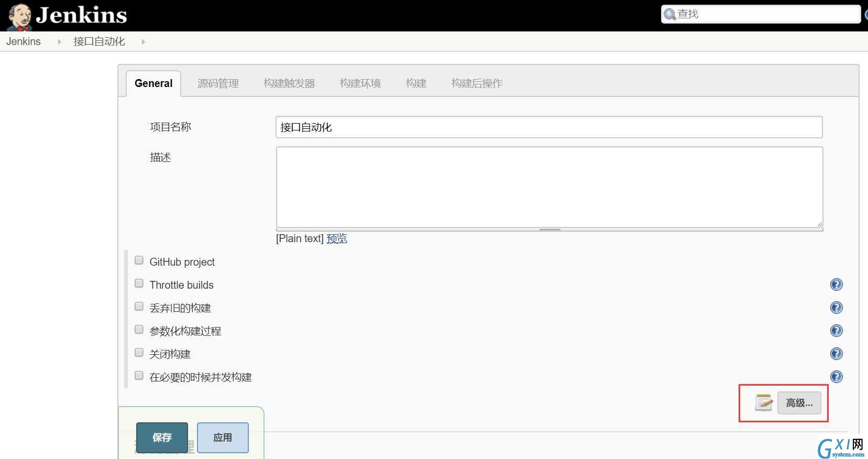Click the Jenkins header title
Screen dimensions: 868x459
[x=82, y=15]
